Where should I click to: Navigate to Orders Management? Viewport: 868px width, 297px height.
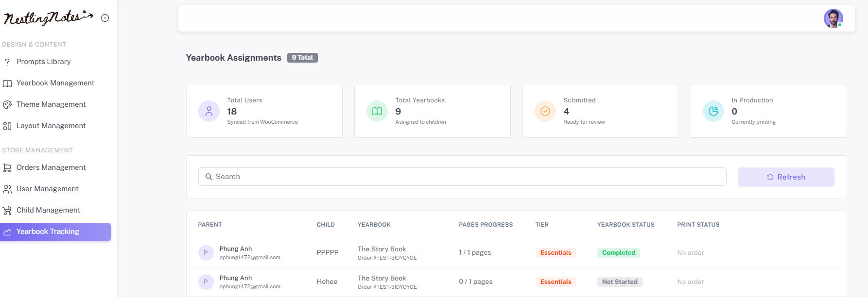click(x=51, y=167)
